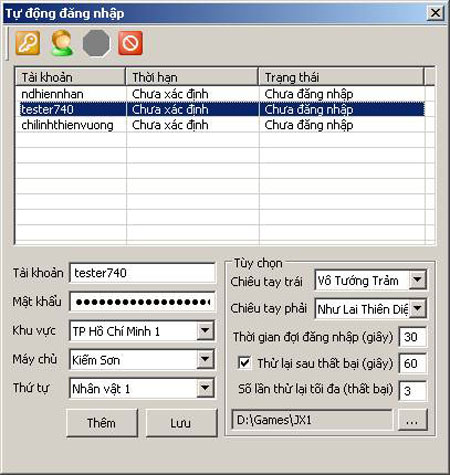450x475 pixels.
Task: Open the Khu vực dropdown
Action: coord(205,331)
